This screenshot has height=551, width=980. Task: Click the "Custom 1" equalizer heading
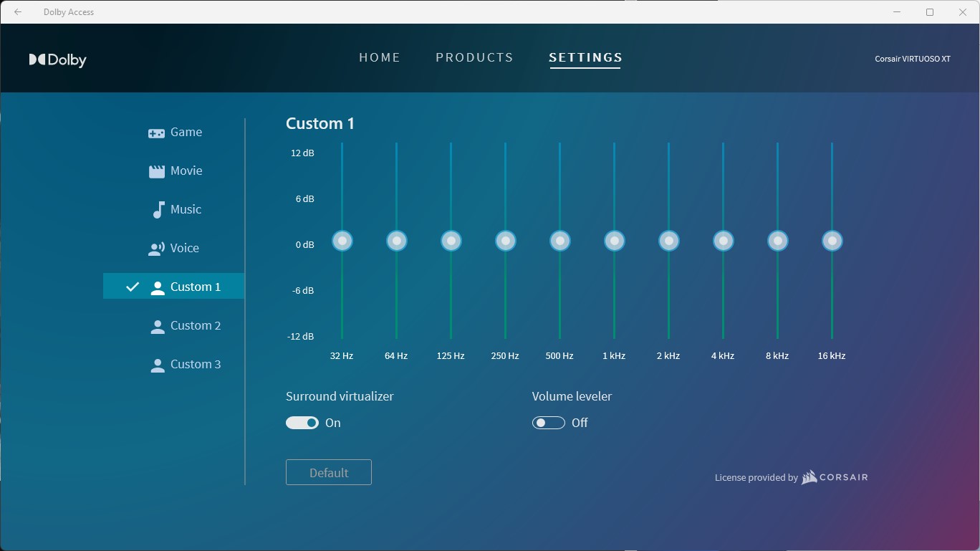(x=320, y=123)
